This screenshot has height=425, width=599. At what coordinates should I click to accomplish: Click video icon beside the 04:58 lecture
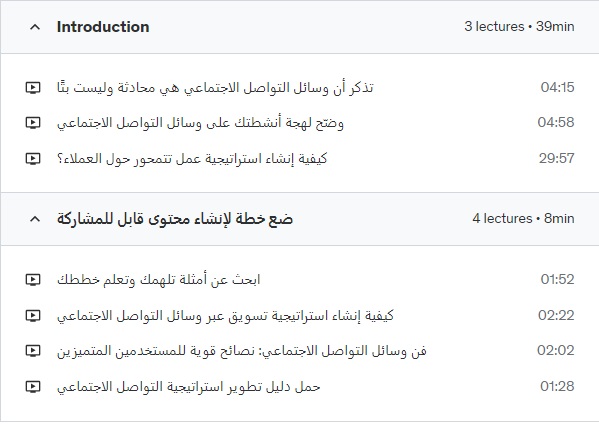click(x=33, y=123)
